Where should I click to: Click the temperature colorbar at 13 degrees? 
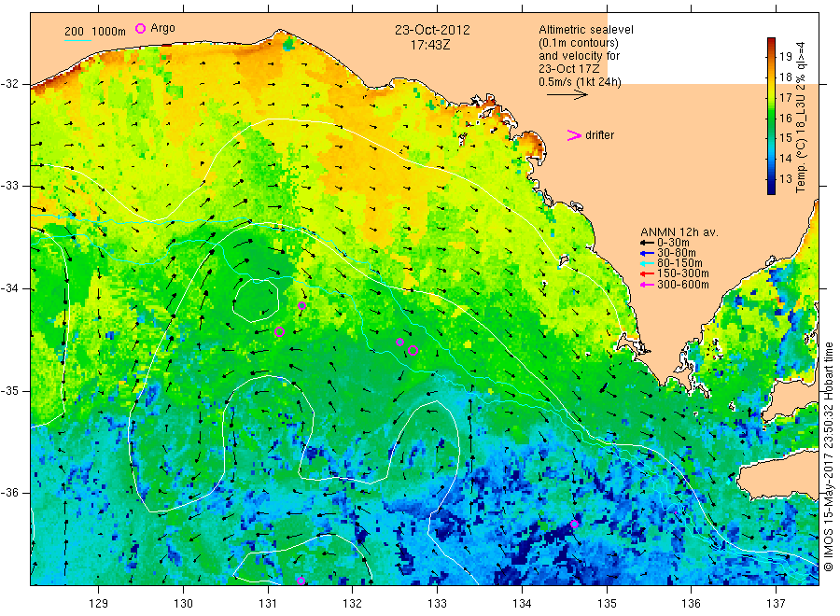coord(772,179)
